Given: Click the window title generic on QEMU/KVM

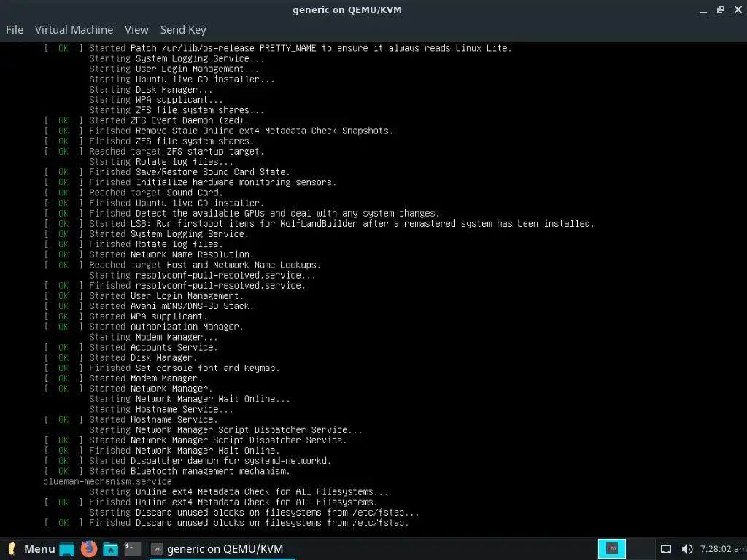Looking at the screenshot, I should (x=347, y=10).
